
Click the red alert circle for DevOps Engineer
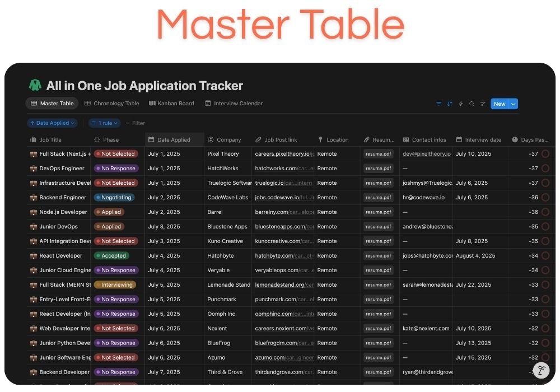546,168
